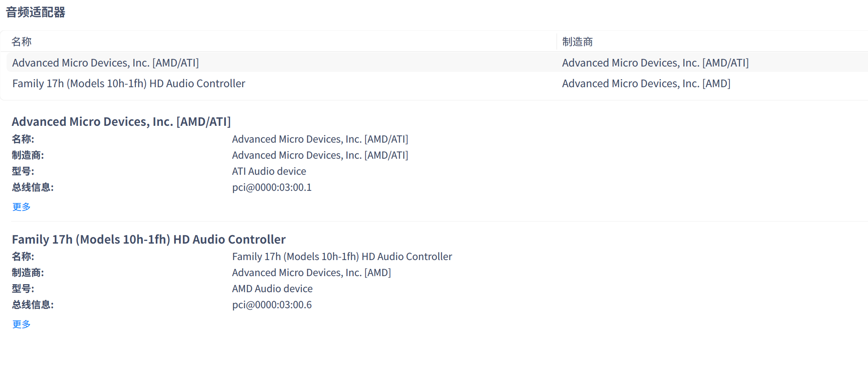Sort table by 名称 column header
The image size is (868, 366).
(x=21, y=42)
